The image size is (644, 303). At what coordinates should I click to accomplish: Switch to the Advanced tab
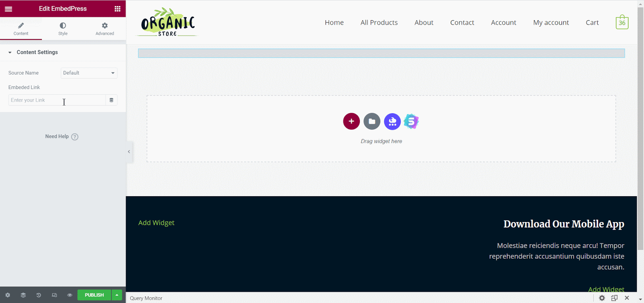[105, 29]
